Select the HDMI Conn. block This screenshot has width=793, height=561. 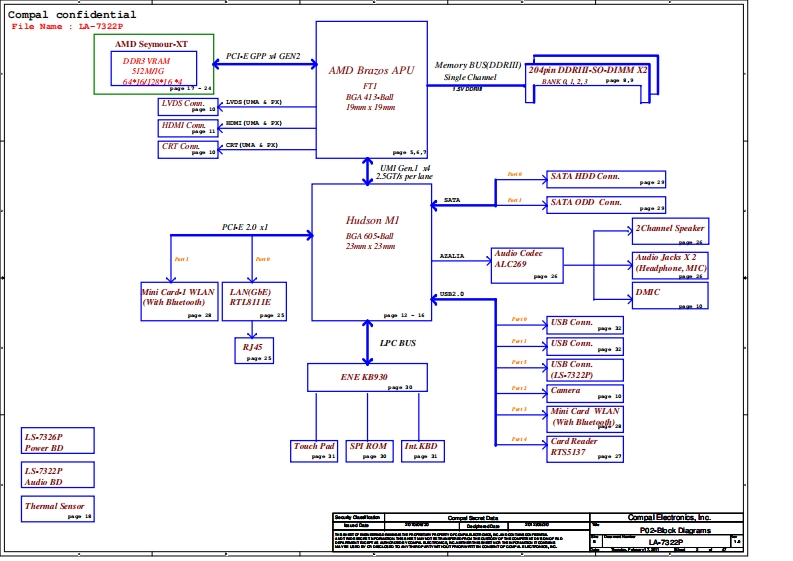tap(188, 127)
